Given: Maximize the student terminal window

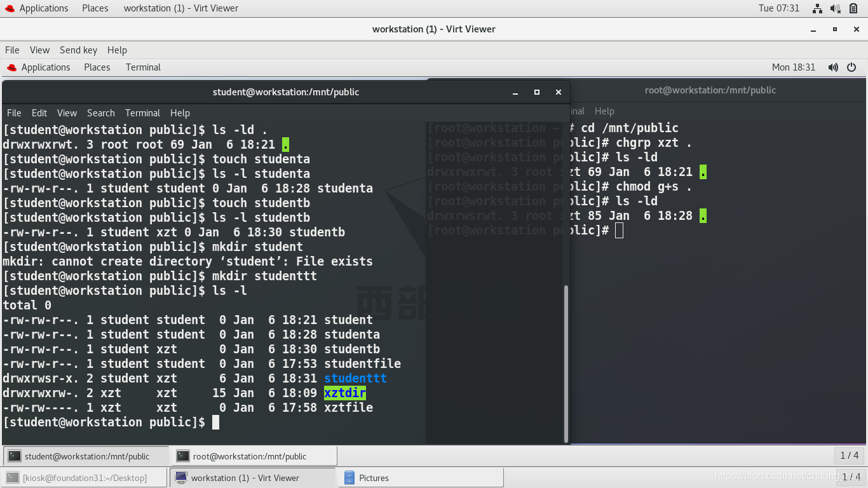Looking at the screenshot, I should pyautogui.click(x=537, y=92).
